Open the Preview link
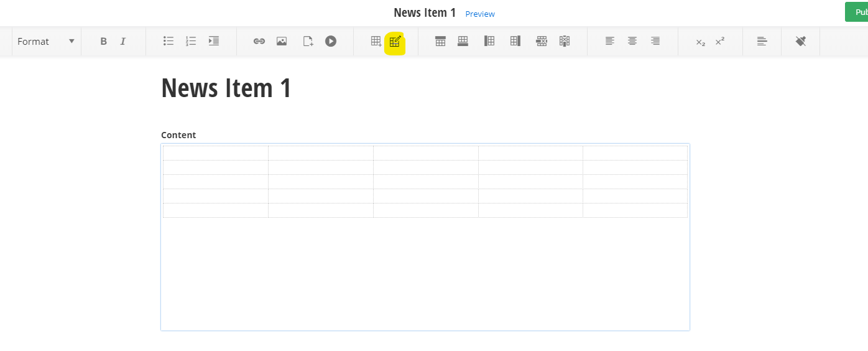Screen dimensions: 868x351 (x=480, y=14)
